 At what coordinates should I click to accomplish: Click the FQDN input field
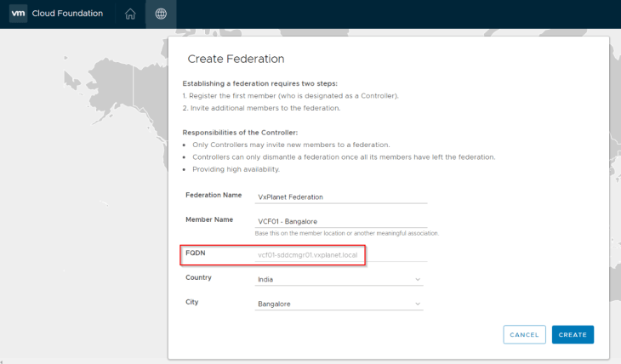[341, 255]
